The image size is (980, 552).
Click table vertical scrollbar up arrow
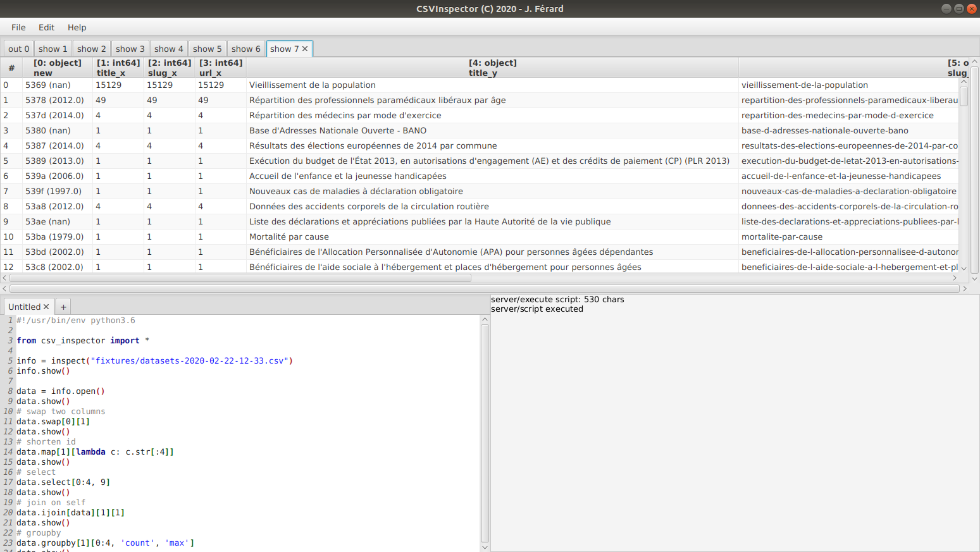964,82
